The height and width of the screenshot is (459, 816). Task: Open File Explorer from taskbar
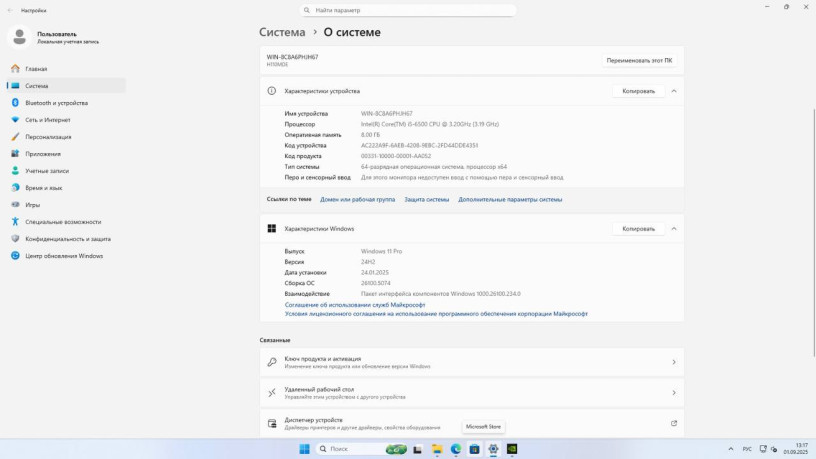(x=437, y=449)
